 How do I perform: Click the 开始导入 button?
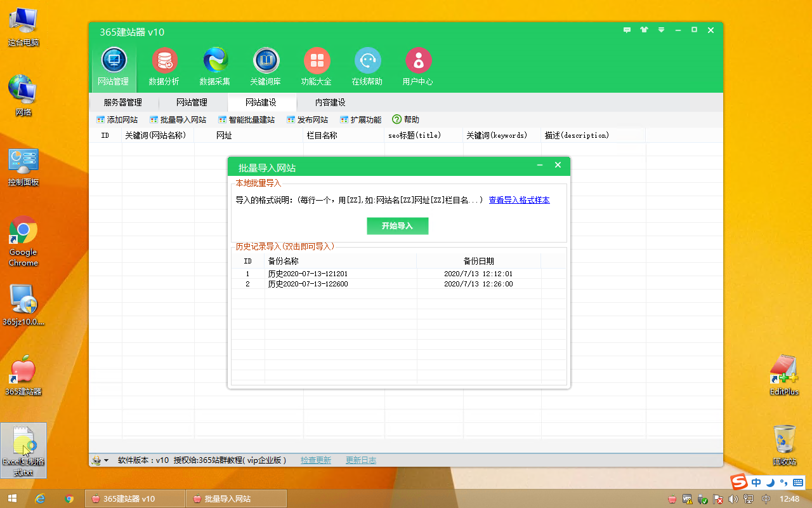pos(397,226)
